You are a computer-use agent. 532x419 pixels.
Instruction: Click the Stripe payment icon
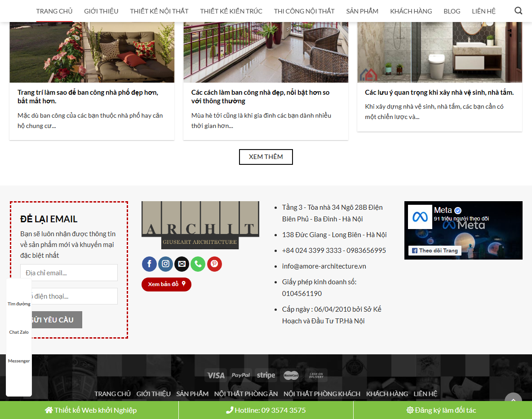click(x=266, y=375)
